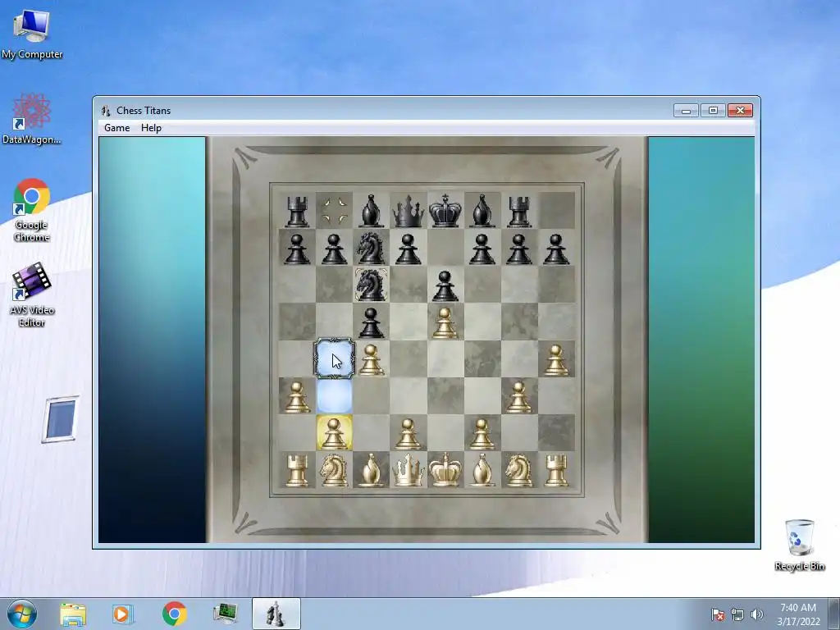The height and width of the screenshot is (630, 840).
Task: Click the highlighted yellow pawn on b2
Action: [x=335, y=433]
